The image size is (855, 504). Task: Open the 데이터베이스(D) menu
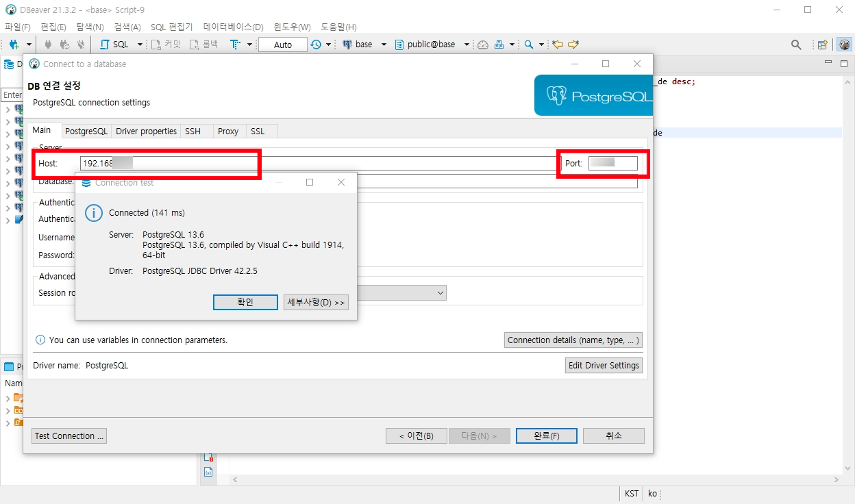tap(233, 27)
